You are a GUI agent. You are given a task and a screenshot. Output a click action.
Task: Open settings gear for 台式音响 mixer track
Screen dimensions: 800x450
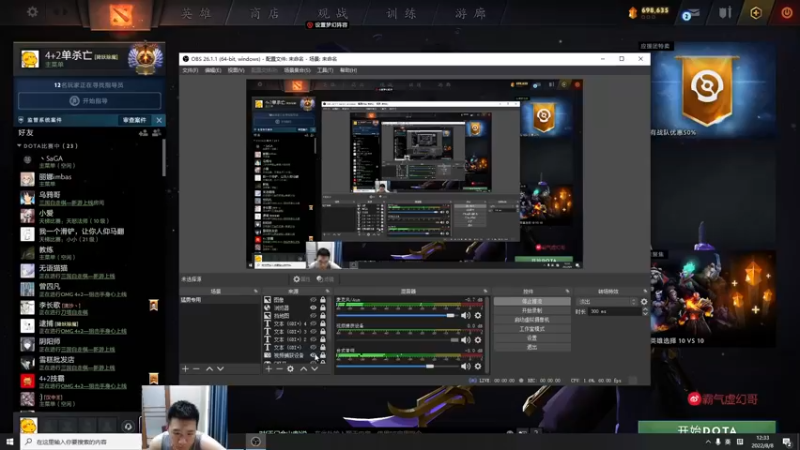(x=478, y=366)
